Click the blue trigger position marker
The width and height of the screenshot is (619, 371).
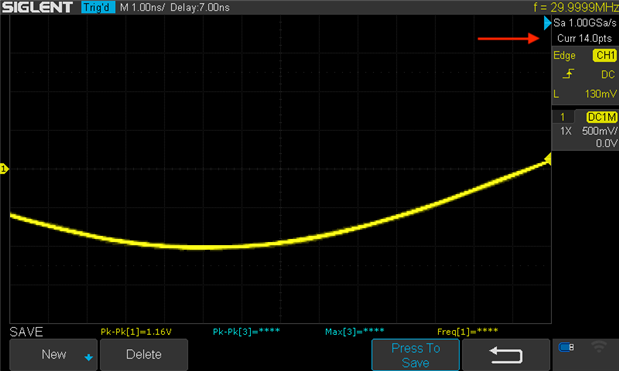547,23
